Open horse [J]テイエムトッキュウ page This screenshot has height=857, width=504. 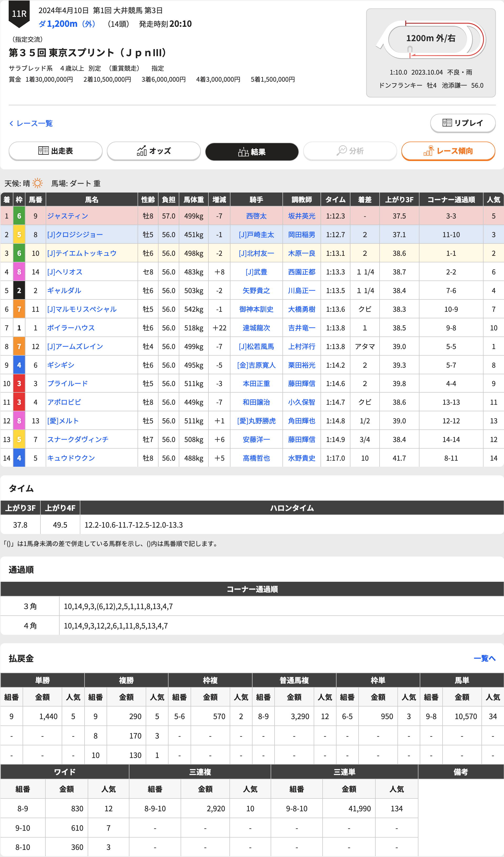click(82, 253)
